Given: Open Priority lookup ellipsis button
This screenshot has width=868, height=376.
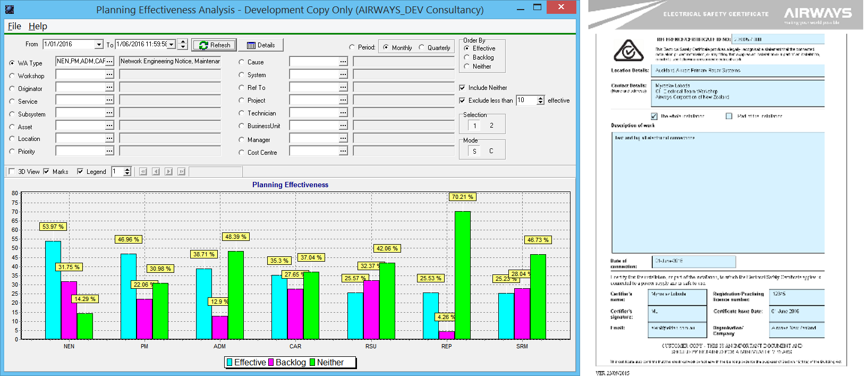Looking at the screenshot, I should tap(109, 151).
